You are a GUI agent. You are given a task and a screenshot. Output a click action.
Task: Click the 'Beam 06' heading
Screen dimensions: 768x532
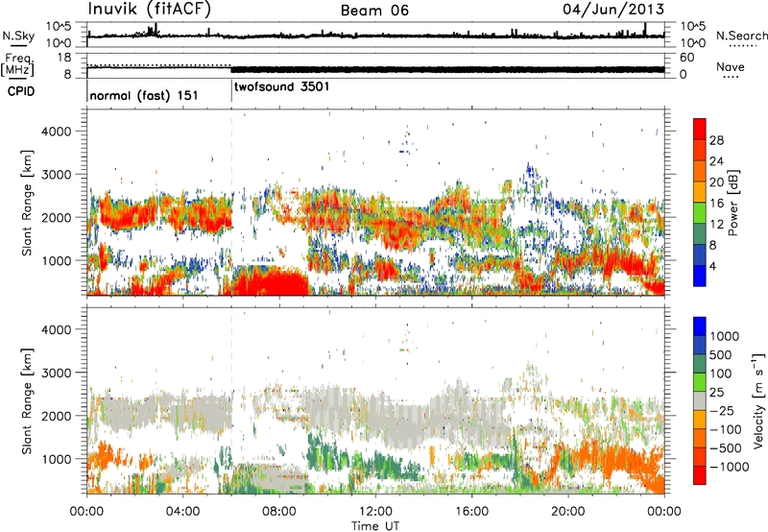[374, 11]
